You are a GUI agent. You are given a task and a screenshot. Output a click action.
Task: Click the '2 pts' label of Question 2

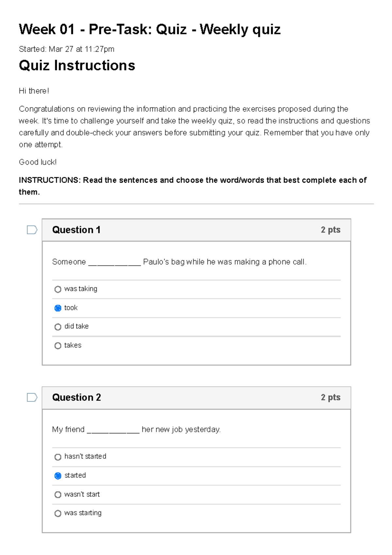[x=331, y=397]
